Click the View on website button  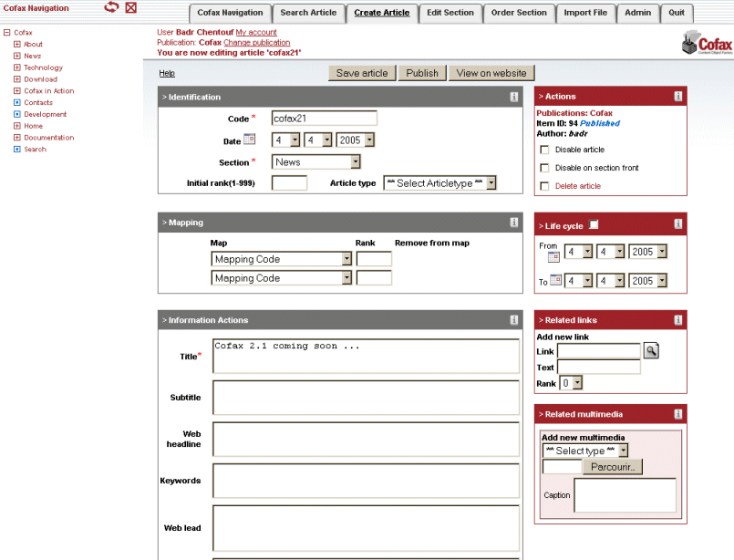pyautogui.click(x=491, y=73)
